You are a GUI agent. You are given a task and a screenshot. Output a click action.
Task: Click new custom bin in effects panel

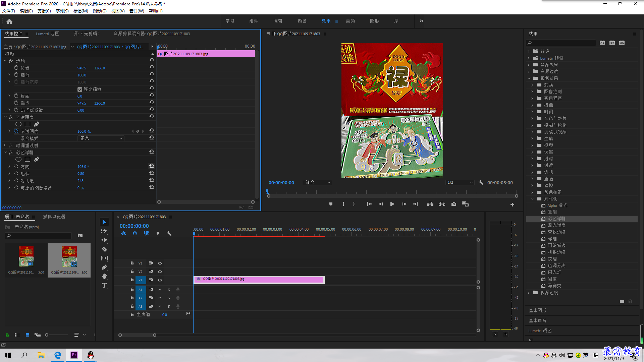point(622,301)
